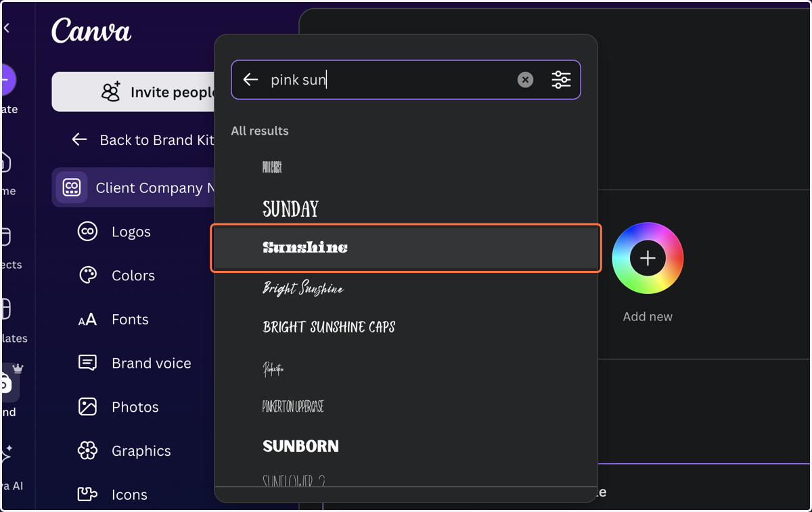Click the purple Create plus button
The height and width of the screenshot is (512, 812).
point(7,80)
